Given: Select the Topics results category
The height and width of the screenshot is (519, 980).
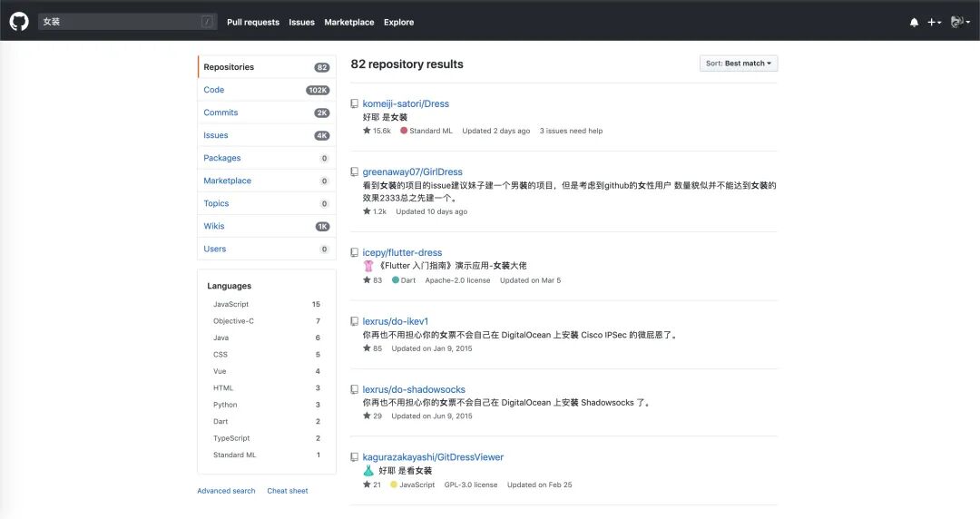Looking at the screenshot, I should 267,203.
